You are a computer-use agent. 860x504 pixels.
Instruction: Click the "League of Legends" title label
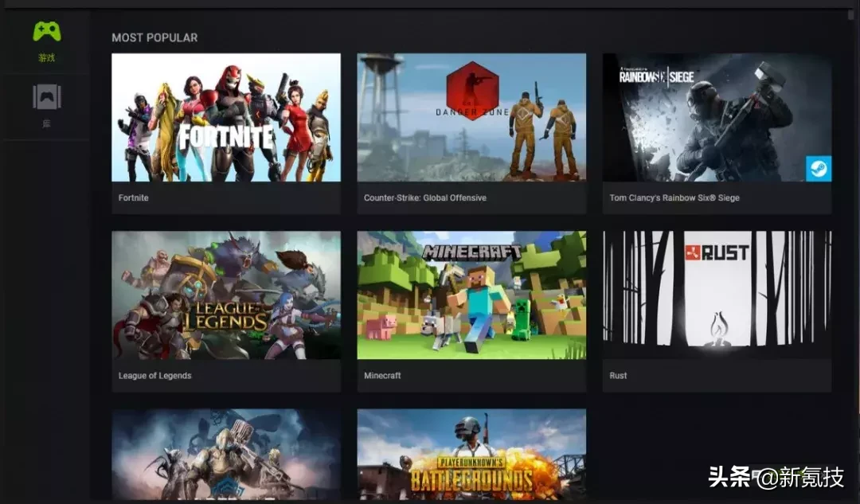[x=154, y=376]
